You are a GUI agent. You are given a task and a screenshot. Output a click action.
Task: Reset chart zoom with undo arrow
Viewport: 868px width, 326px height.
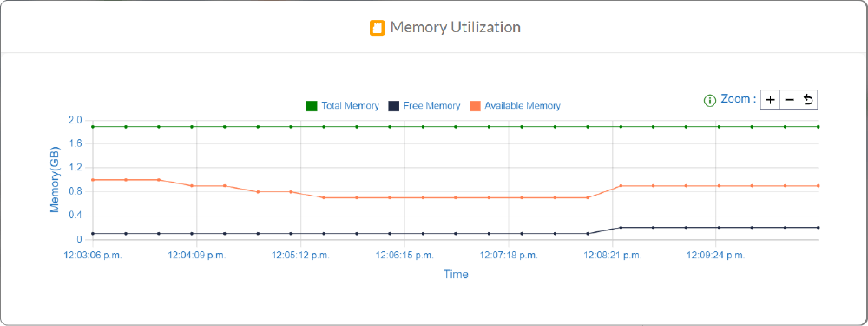pyautogui.click(x=807, y=100)
